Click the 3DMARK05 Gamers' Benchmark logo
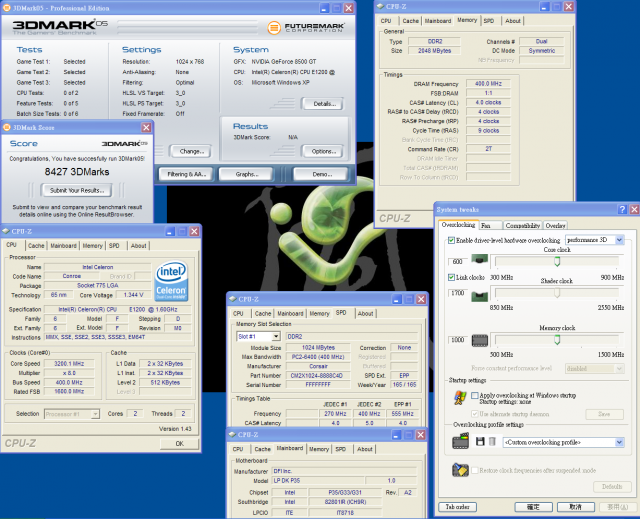Viewport: 640px width, 519px height. 60,27
